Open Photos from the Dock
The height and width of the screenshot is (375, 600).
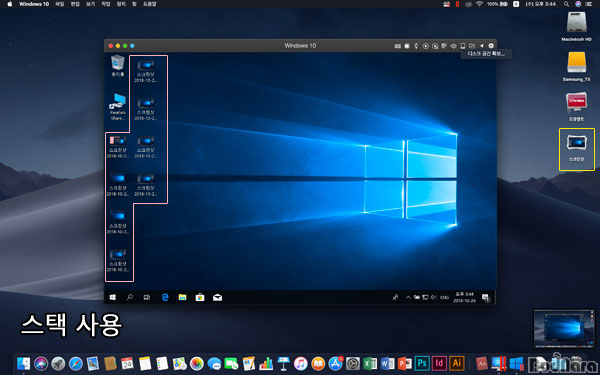[197, 363]
